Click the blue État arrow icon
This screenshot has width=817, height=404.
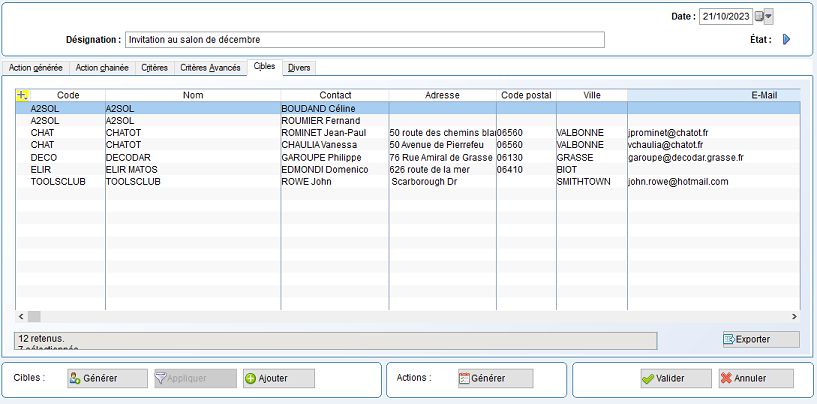[786, 40]
